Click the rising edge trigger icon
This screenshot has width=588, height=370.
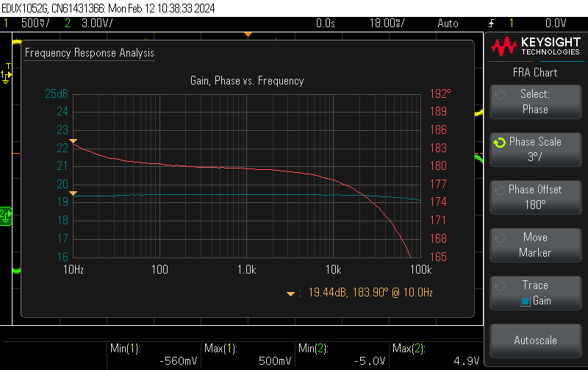[491, 24]
